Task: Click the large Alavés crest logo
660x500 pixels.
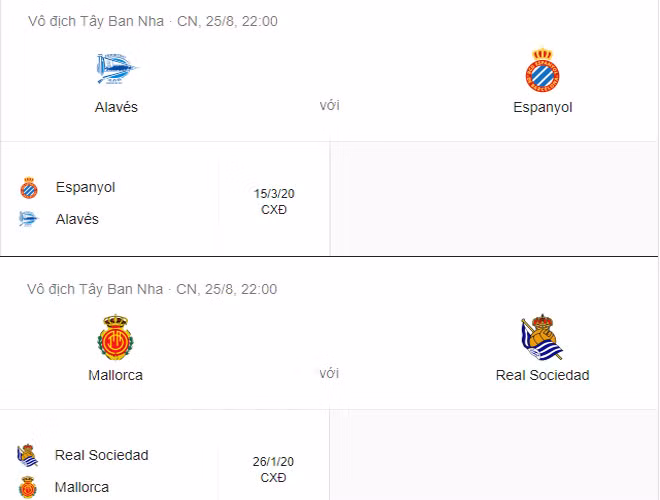Action: pos(116,69)
